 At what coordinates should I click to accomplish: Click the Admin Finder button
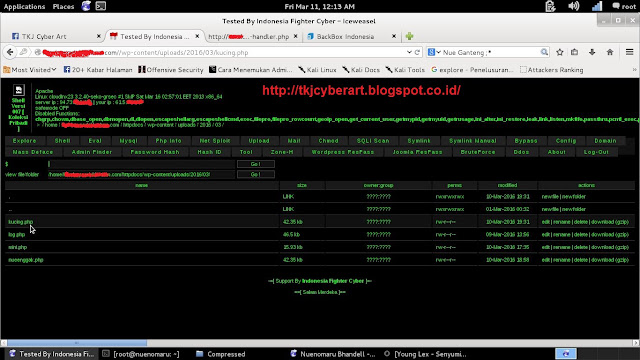pyautogui.click(x=92, y=152)
